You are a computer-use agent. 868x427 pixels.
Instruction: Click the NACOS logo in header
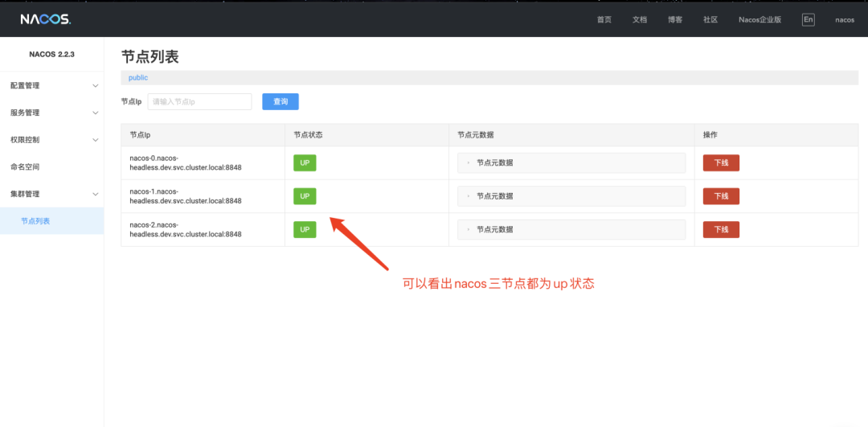(x=45, y=19)
